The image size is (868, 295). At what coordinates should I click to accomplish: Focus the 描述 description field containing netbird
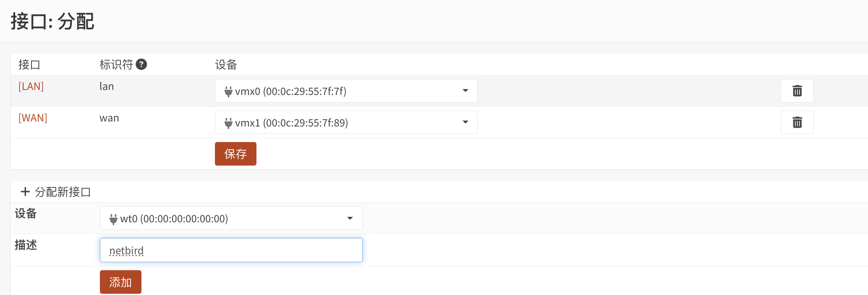231,250
